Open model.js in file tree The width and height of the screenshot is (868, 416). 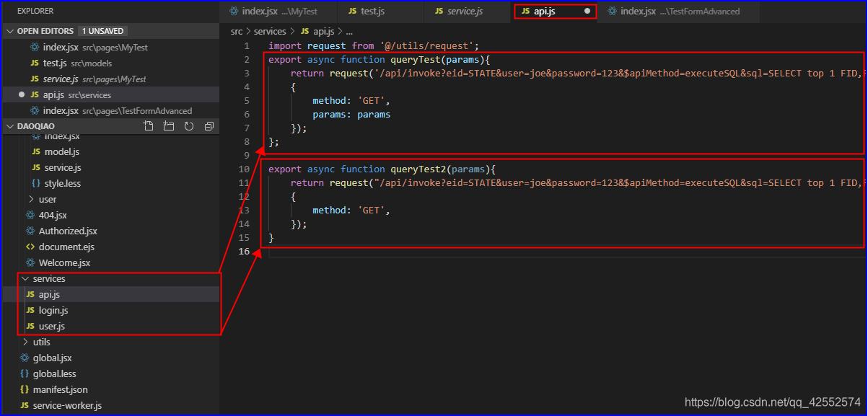coord(110,152)
